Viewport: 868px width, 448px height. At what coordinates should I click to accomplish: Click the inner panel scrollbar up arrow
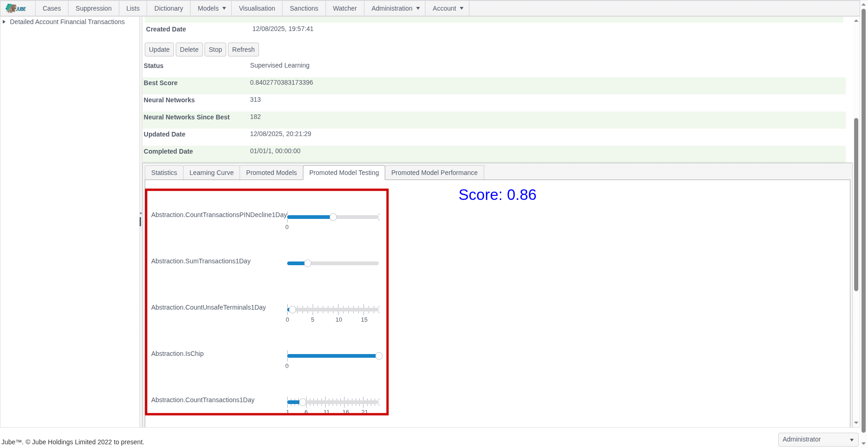pyautogui.click(x=856, y=21)
